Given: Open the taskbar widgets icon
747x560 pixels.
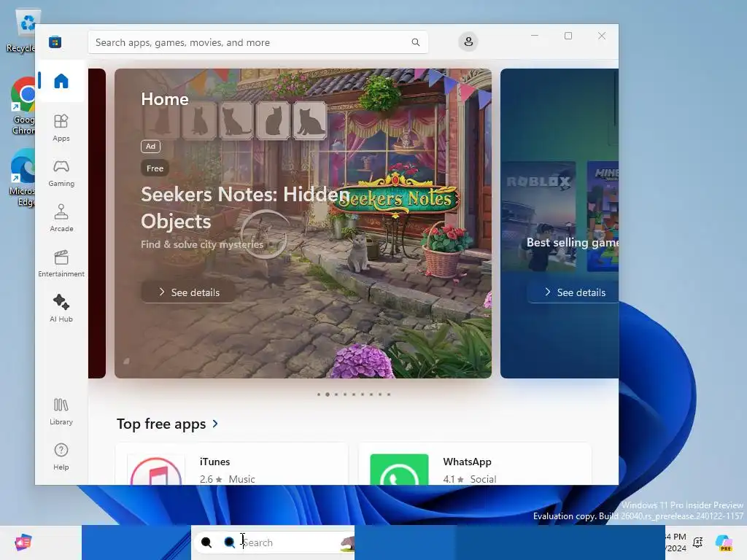Looking at the screenshot, I should (x=23, y=542).
